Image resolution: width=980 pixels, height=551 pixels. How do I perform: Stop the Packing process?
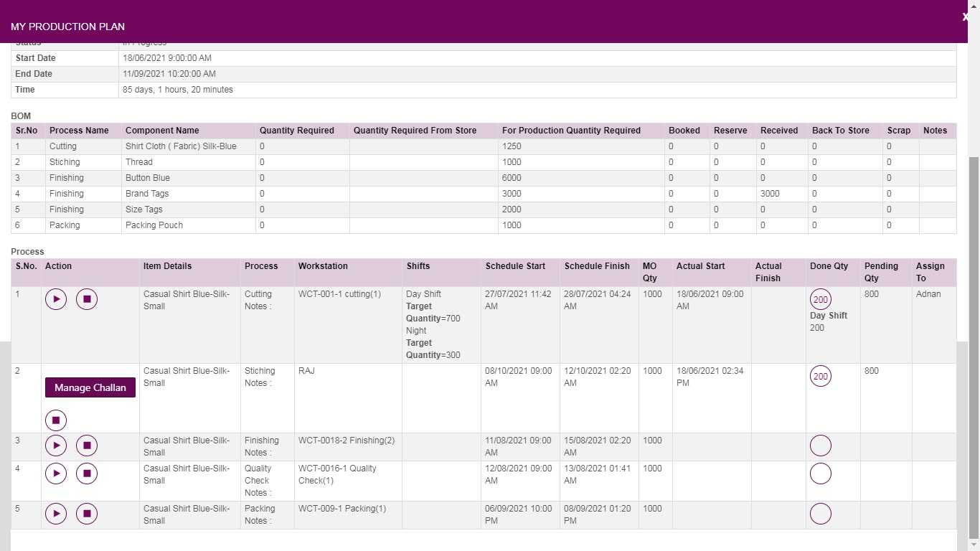tap(87, 514)
